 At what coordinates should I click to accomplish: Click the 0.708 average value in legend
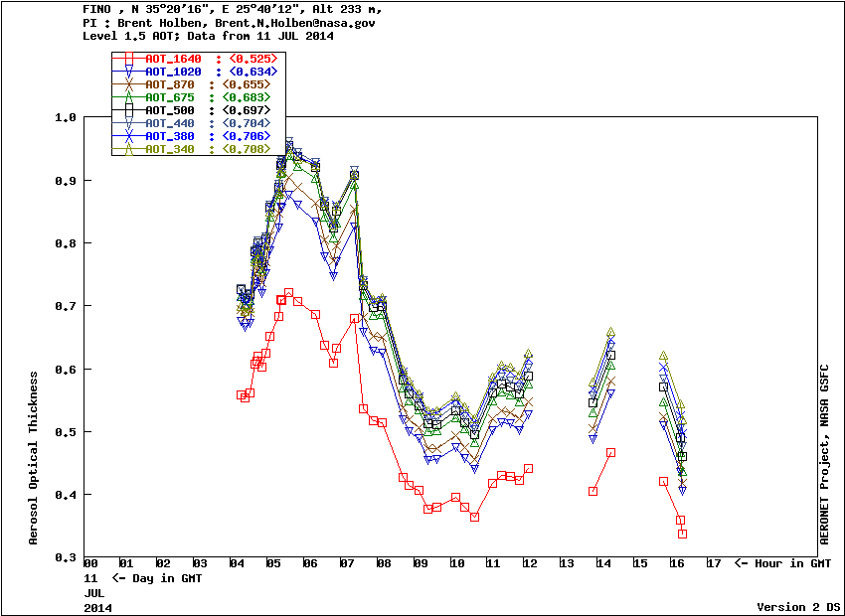coord(247,149)
